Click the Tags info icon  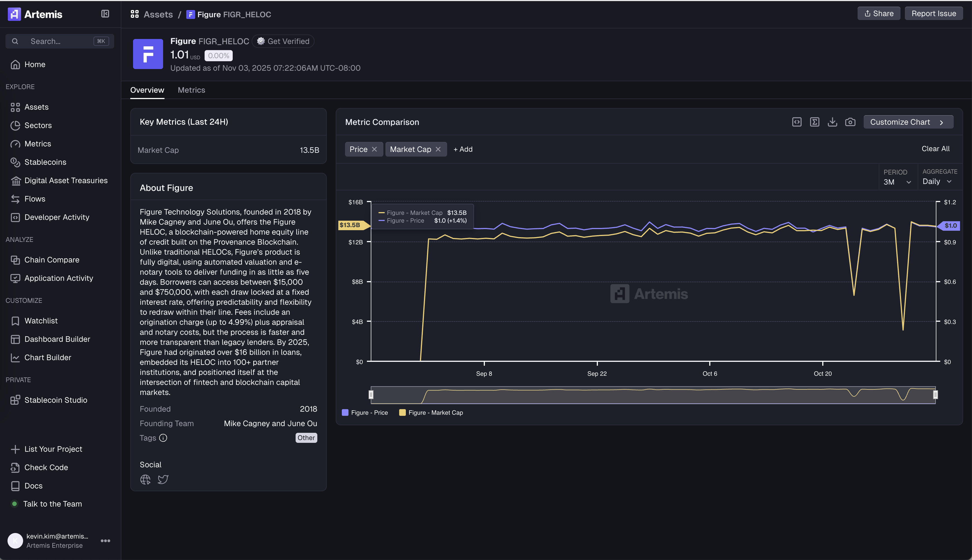163,438
